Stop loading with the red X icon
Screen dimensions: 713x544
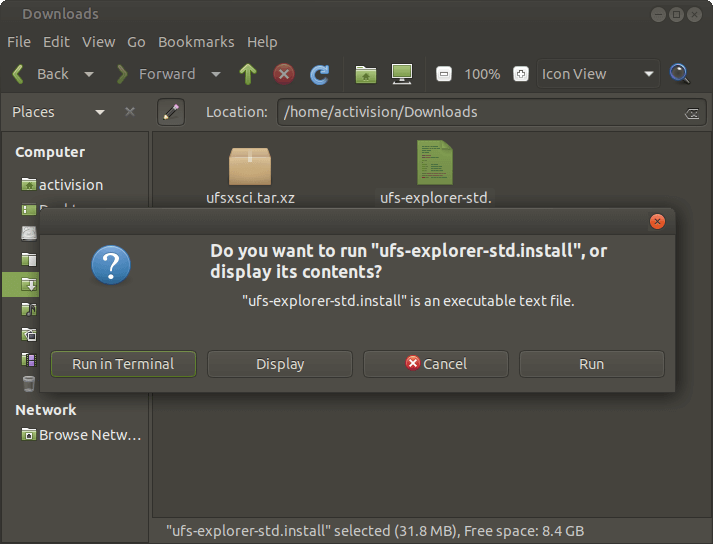(x=284, y=74)
